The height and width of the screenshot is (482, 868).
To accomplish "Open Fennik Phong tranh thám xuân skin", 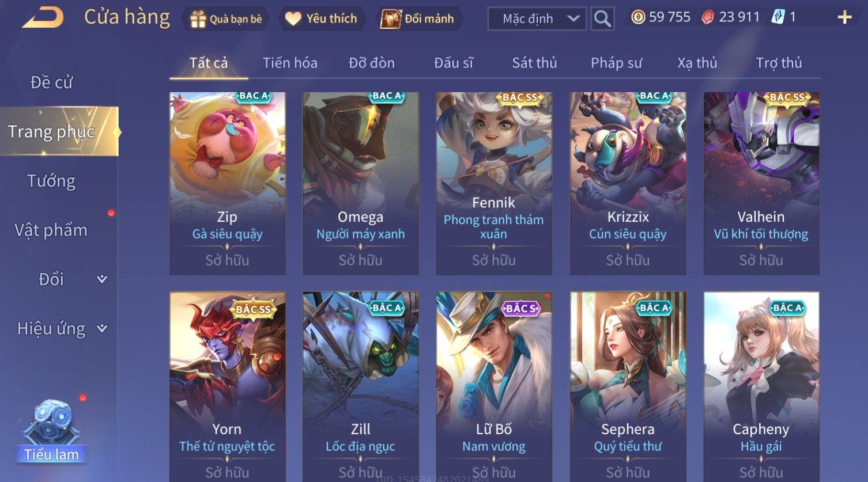I will (x=494, y=183).
